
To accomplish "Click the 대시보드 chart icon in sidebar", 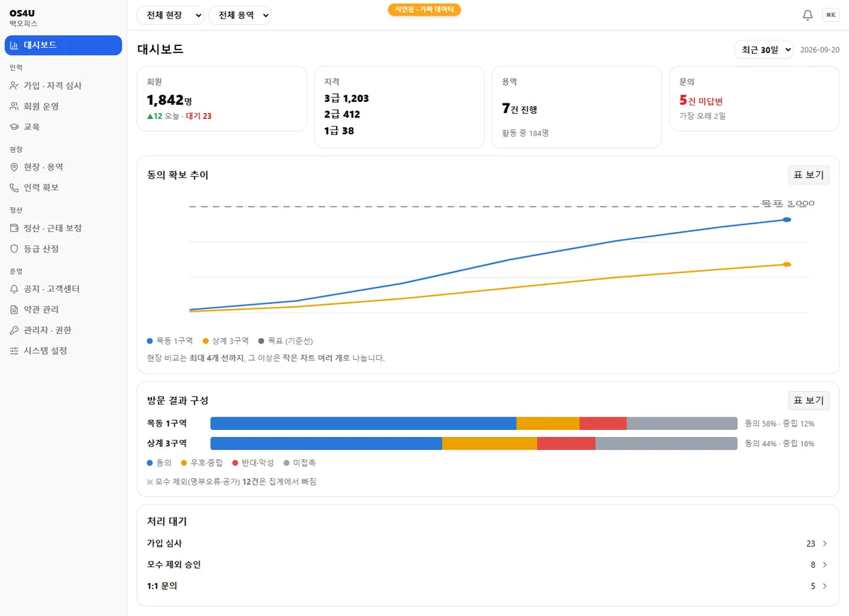I will 14,45.
